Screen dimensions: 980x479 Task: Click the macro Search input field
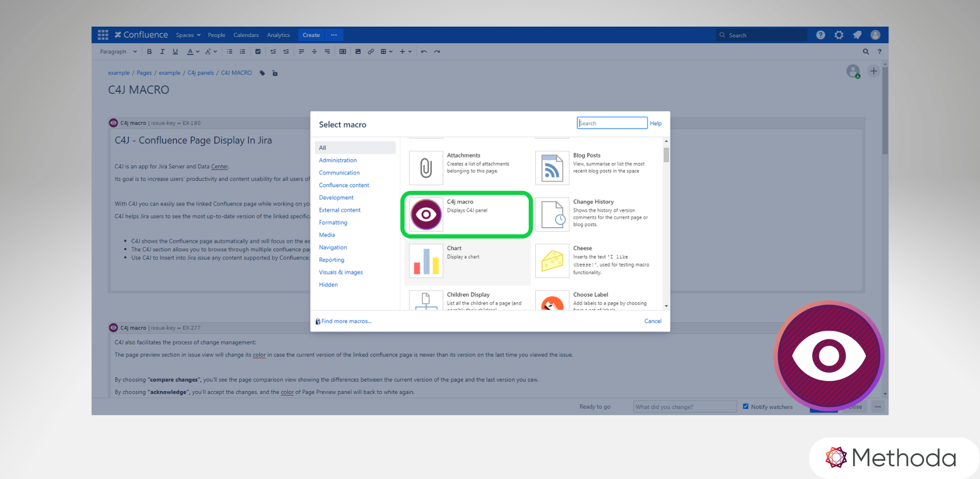612,123
